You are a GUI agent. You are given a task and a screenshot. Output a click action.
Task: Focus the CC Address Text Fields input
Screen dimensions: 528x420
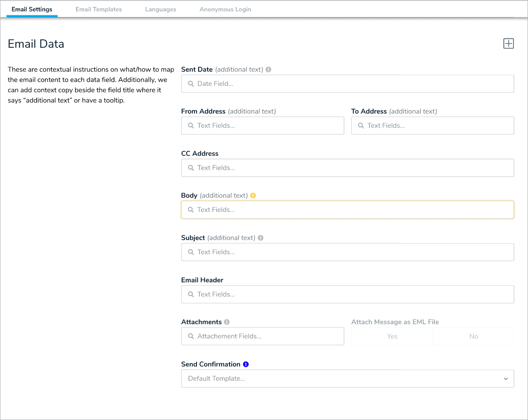(347, 168)
